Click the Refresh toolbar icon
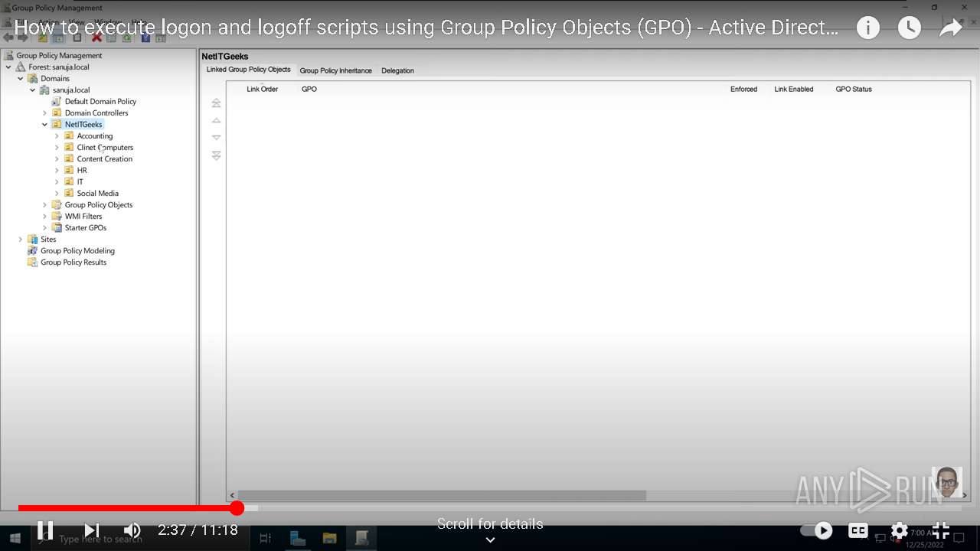The image size is (980, 551). tap(127, 37)
